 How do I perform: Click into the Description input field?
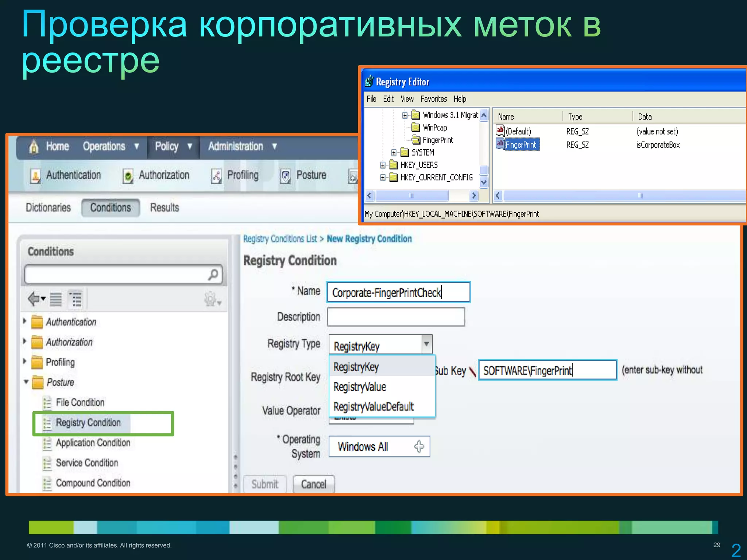[x=396, y=317]
